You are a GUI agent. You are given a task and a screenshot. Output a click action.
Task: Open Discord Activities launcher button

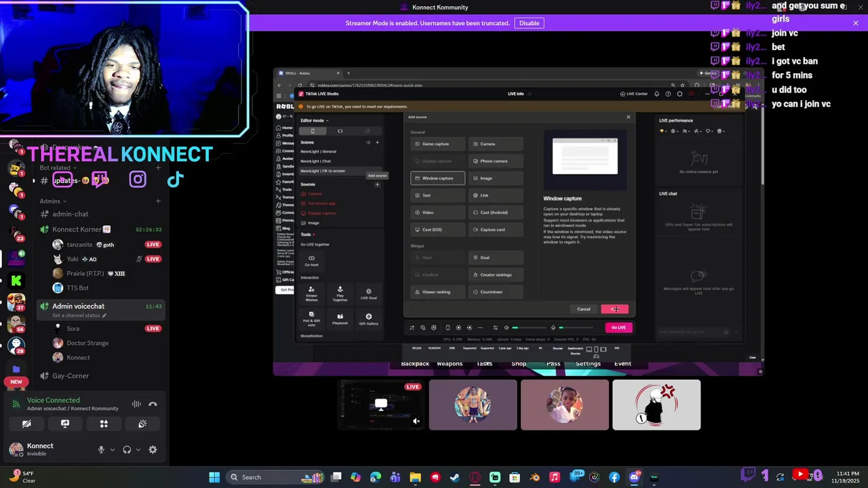coord(104,424)
